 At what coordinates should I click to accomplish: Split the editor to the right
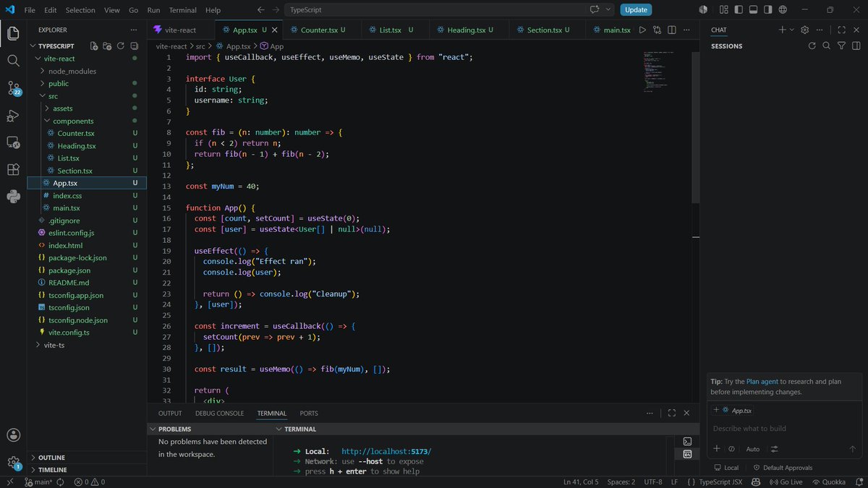pyautogui.click(x=672, y=30)
